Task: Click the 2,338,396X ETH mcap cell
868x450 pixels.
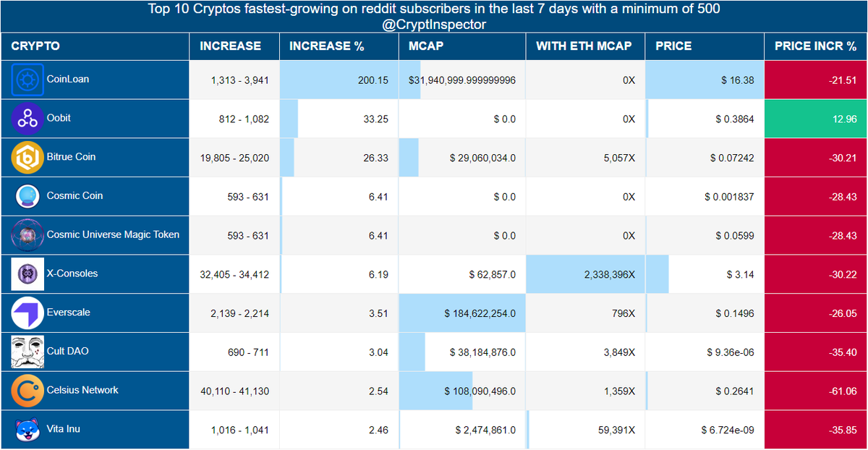Action: point(585,275)
